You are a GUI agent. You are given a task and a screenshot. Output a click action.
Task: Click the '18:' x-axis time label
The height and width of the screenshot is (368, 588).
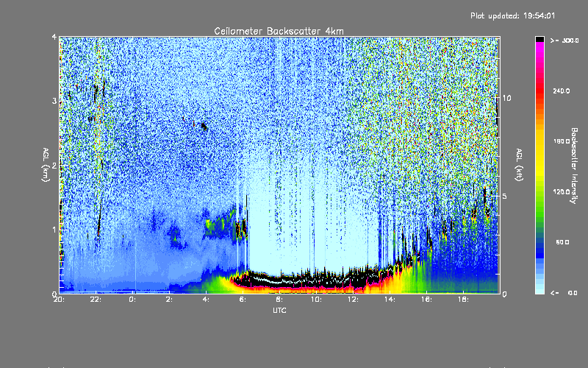point(463,300)
